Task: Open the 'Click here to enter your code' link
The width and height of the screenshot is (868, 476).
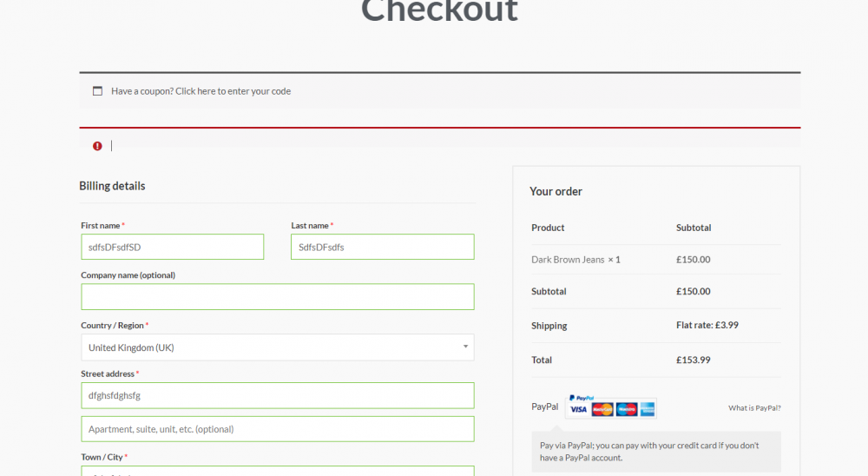Action: click(233, 91)
